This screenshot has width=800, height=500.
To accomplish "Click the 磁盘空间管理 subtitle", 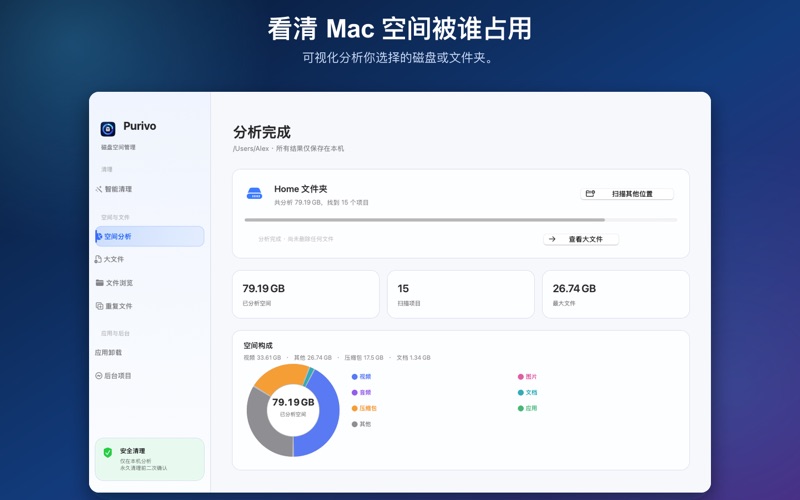I will point(118,147).
